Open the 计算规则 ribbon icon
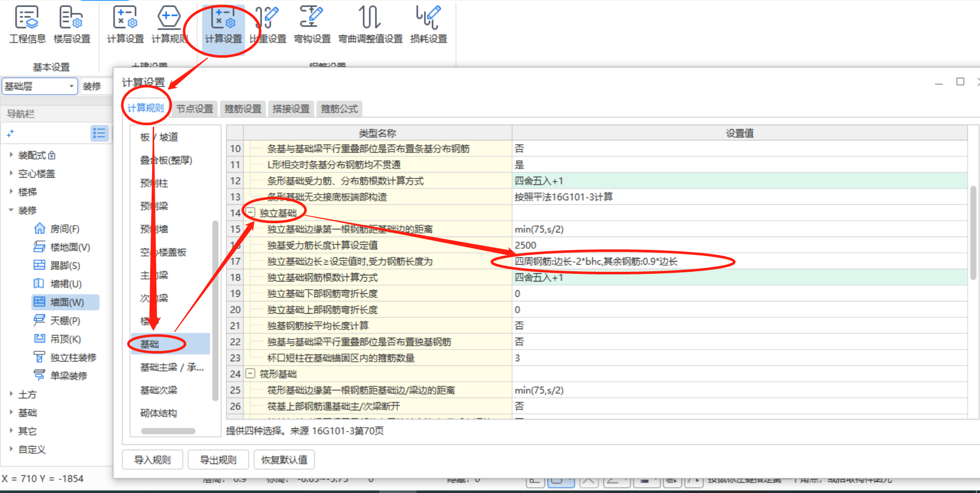The image size is (980, 493). point(169,17)
